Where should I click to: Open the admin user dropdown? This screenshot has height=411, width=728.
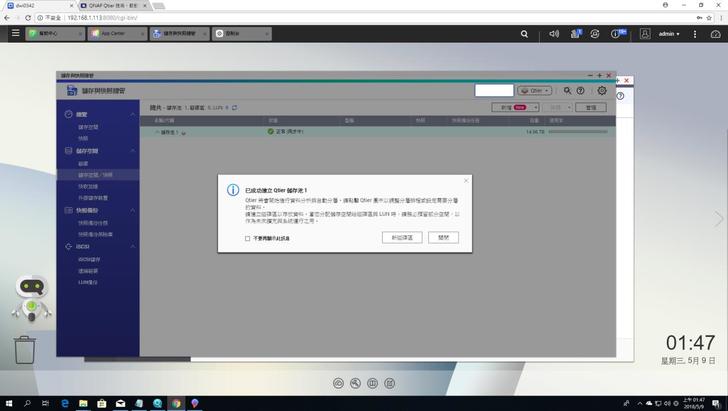(x=669, y=34)
